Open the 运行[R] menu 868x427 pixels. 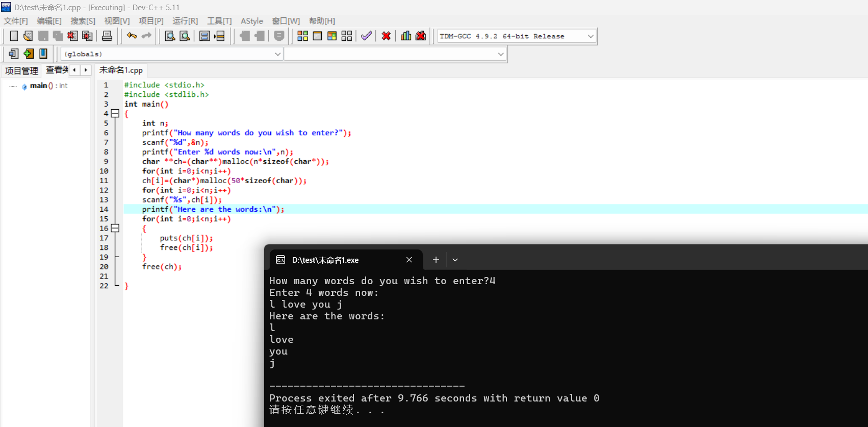tap(185, 21)
